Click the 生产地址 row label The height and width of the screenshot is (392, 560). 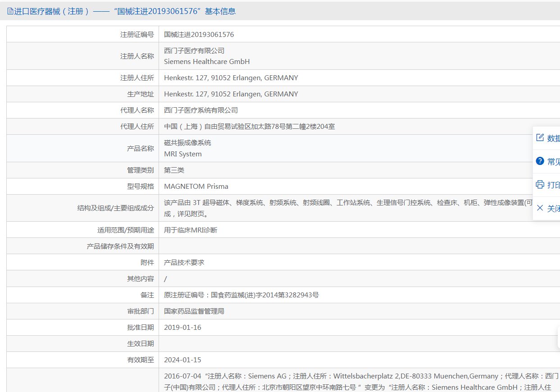141,94
